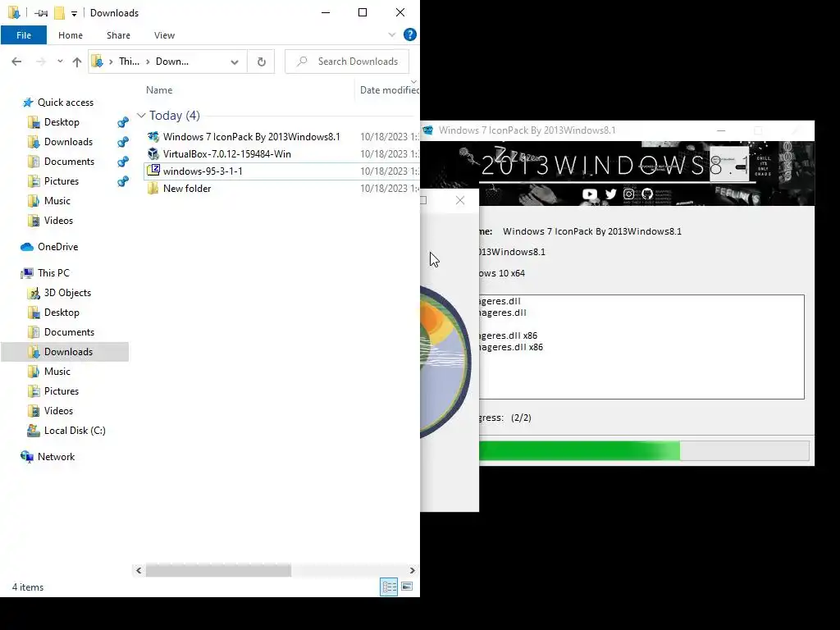This screenshot has height=630, width=840.
Task: Open Local Disk (C:)
Action: click(x=75, y=431)
